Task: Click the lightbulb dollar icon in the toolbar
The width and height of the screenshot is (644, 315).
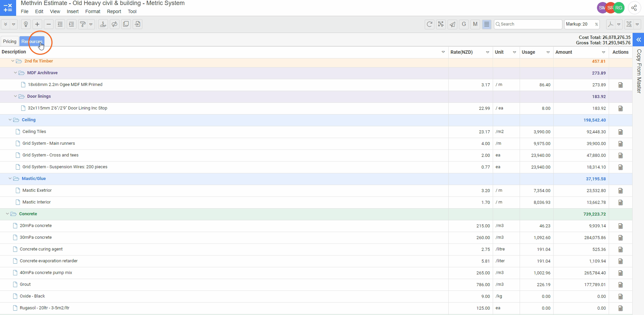Action: [26, 24]
